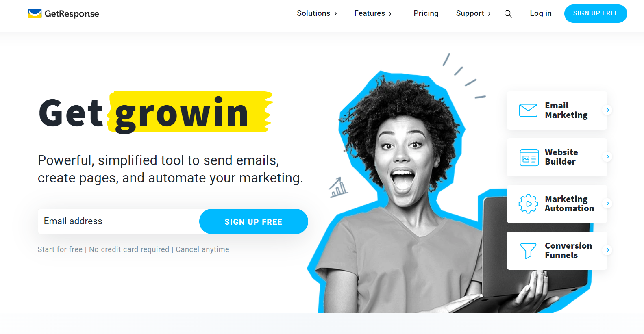Focus the Email address input field
Screen dimensions: 644x334
pos(119,221)
